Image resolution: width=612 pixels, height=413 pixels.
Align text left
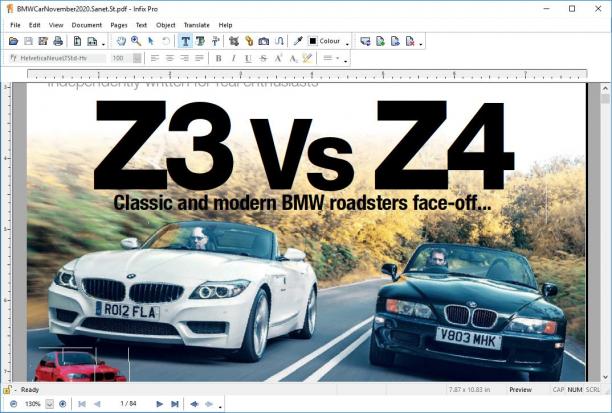(x=155, y=58)
